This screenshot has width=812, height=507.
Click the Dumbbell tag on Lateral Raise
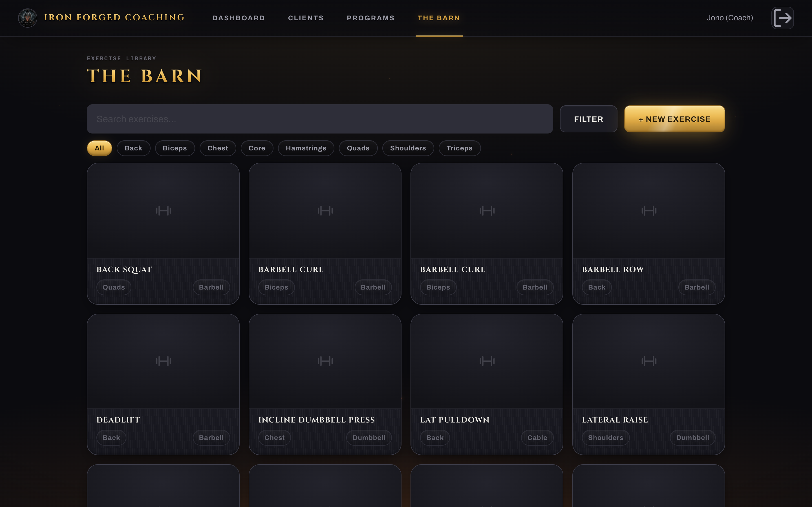coord(692,438)
